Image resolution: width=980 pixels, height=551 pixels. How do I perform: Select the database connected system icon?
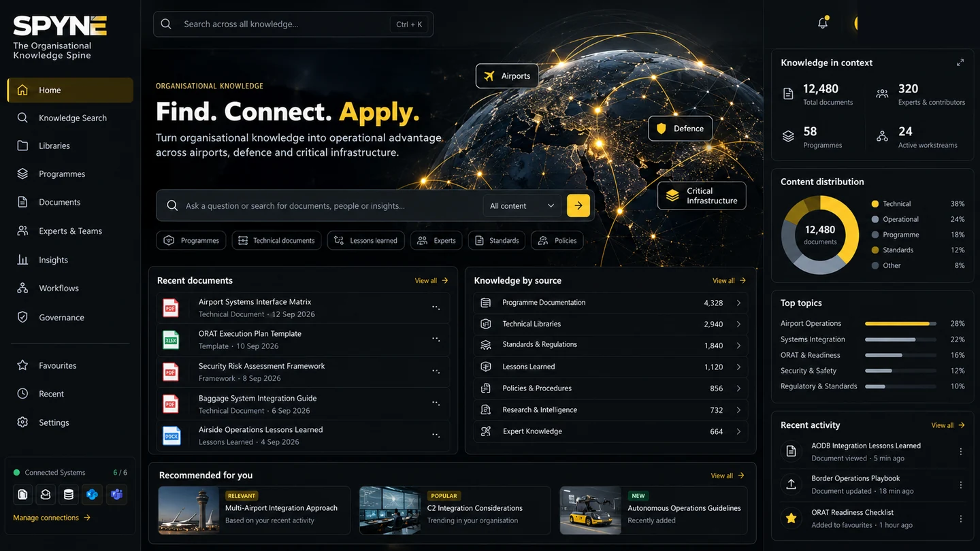point(69,495)
